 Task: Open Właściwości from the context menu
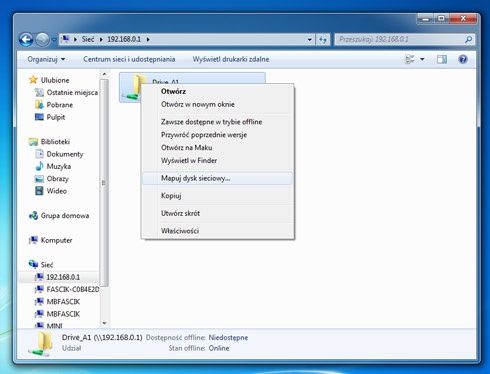(217, 231)
